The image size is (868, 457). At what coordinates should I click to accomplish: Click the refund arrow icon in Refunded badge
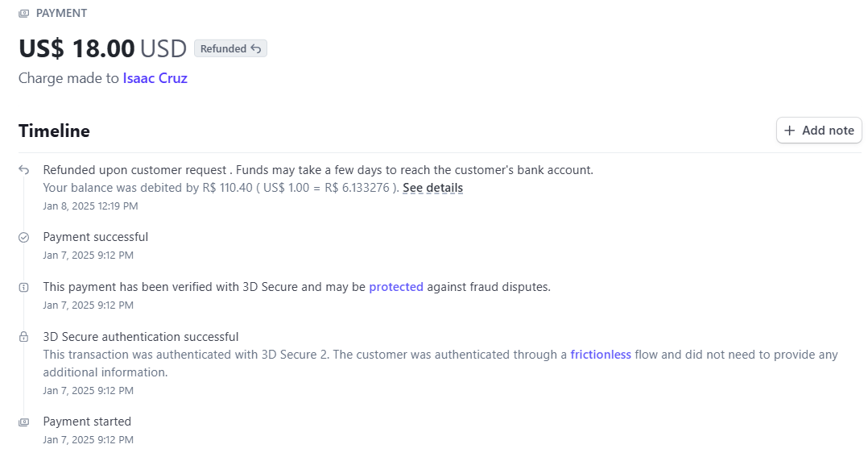[x=256, y=48]
